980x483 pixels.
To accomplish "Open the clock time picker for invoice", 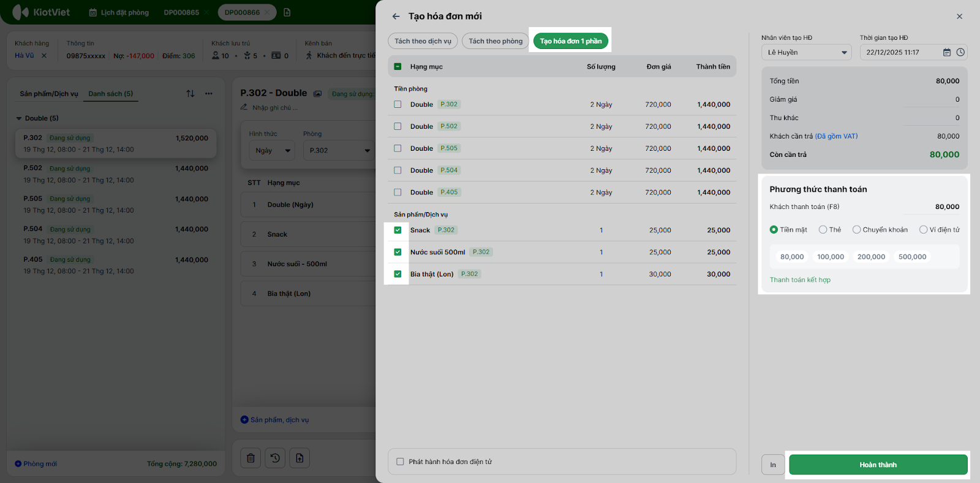I will pyautogui.click(x=960, y=53).
